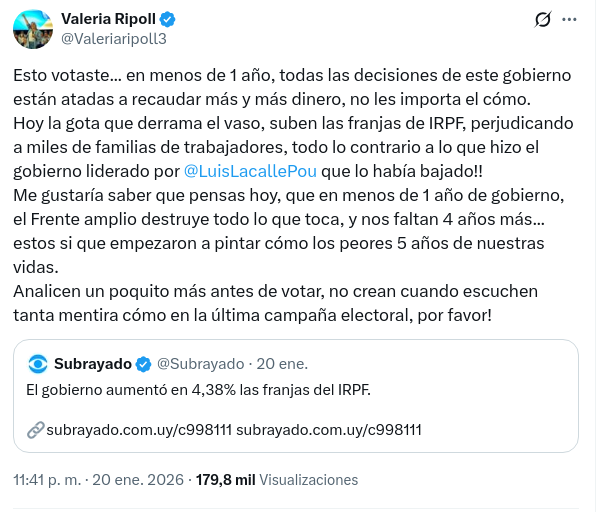The width and height of the screenshot is (604, 512).
Task: Click Subrayado's verified checkmark badge
Action: click(143, 363)
